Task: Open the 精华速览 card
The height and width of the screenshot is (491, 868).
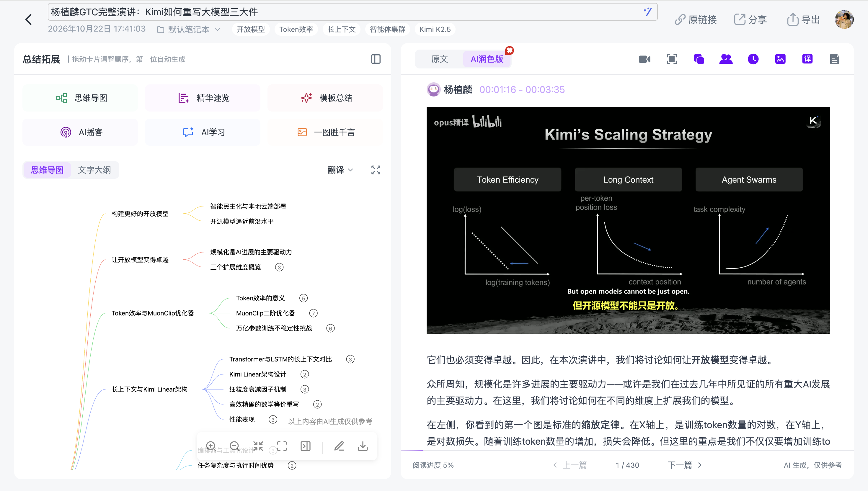Action: (203, 98)
